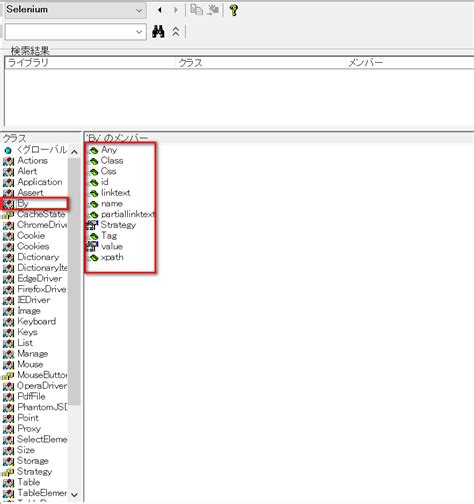Select the name member of By

(106, 203)
